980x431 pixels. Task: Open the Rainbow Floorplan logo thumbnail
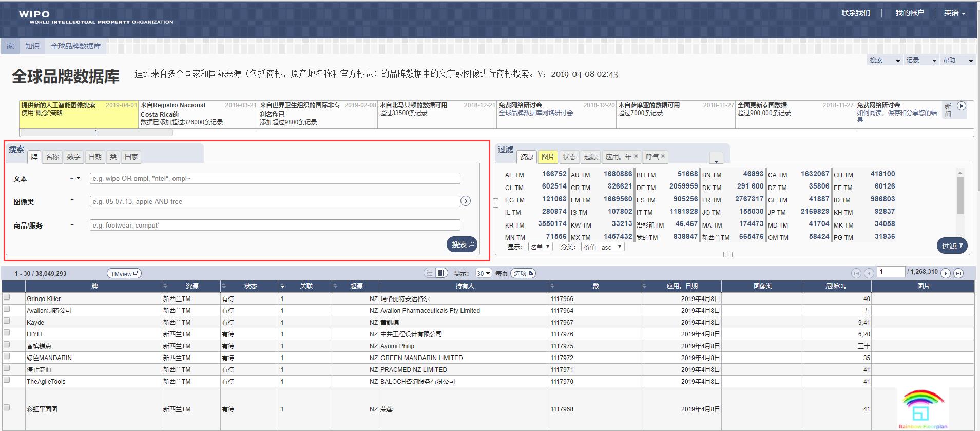pos(923,409)
